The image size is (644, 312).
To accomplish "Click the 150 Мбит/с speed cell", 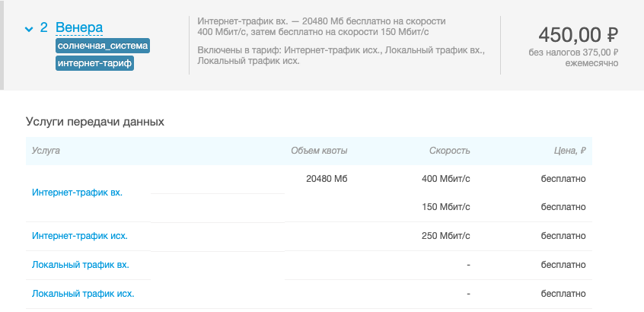I will [446, 207].
